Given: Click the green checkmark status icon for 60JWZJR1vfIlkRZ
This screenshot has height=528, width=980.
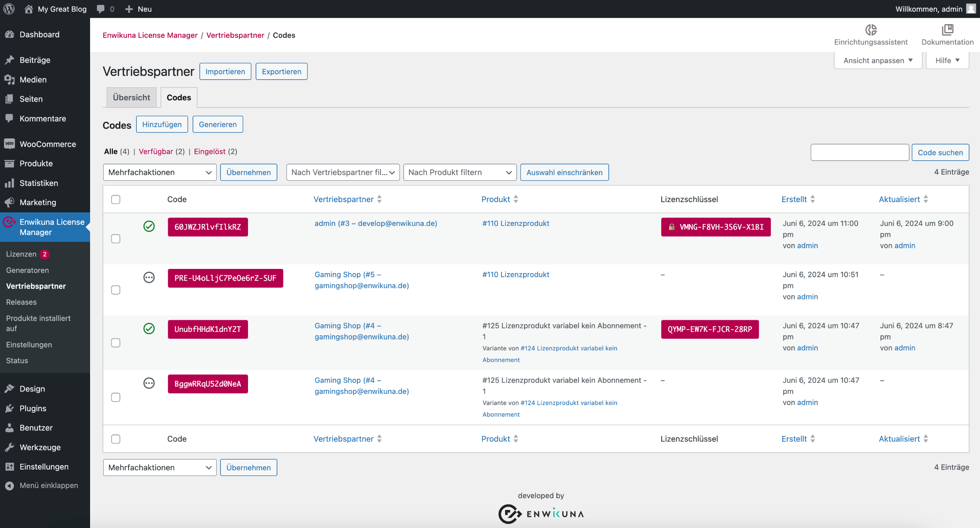Looking at the screenshot, I should (x=148, y=226).
